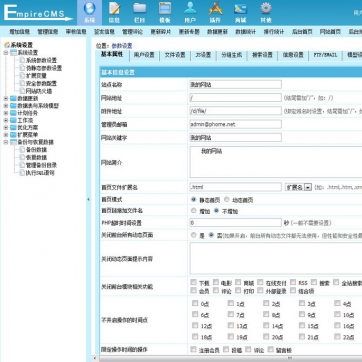
Task: Open the 扩展名 dropdown
Action: [298, 187]
